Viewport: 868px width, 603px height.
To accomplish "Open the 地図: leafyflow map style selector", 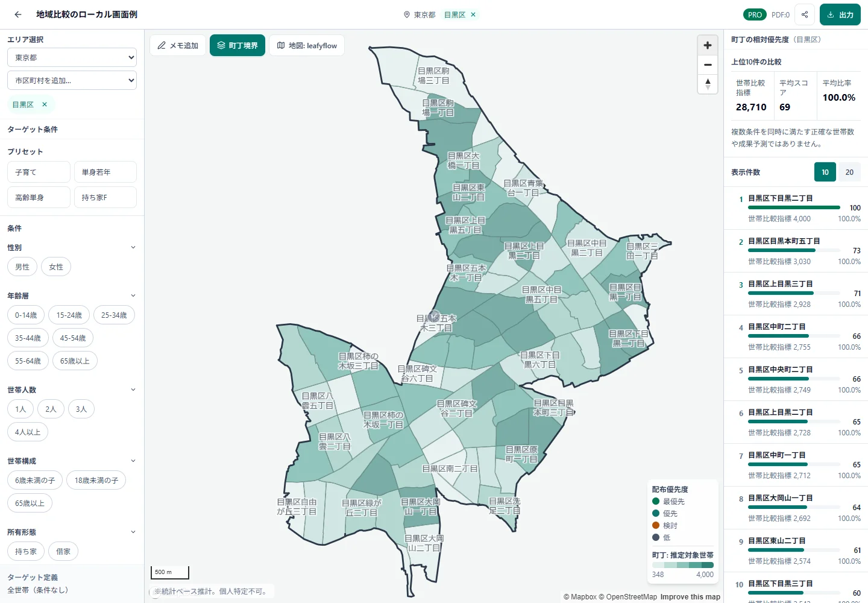I will click(307, 45).
